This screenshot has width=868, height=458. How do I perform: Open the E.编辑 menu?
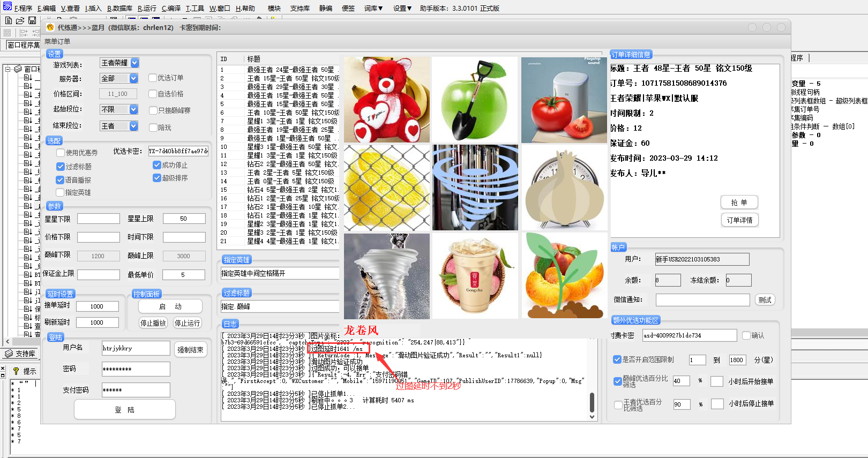click(47, 8)
